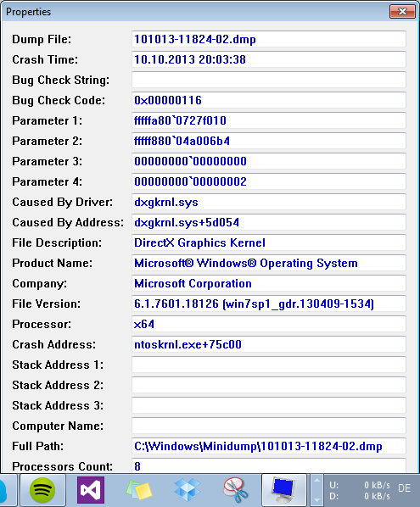Open the Sticky Notes taskbar icon

[139, 490]
